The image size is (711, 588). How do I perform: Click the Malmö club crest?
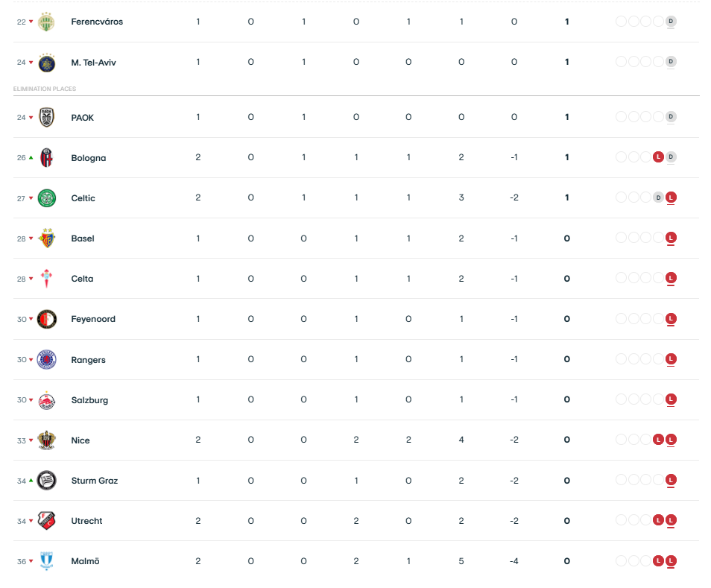pos(47,561)
